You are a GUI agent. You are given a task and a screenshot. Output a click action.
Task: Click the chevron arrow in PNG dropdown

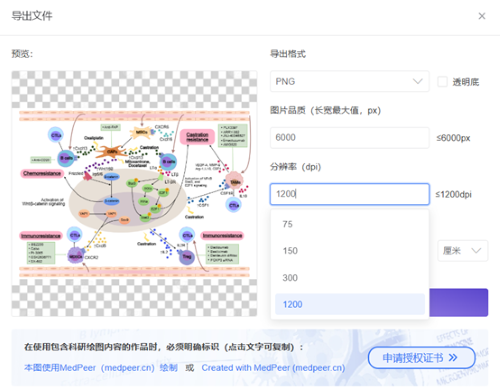[x=417, y=81]
